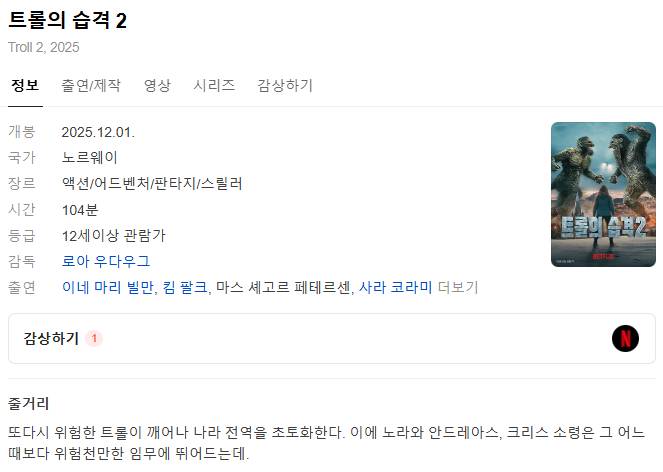
Task: Click the 감상하기 box heading
Action: point(51,338)
